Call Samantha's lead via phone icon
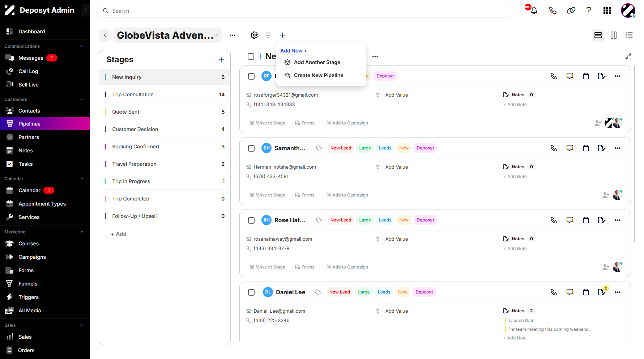 tap(554, 148)
